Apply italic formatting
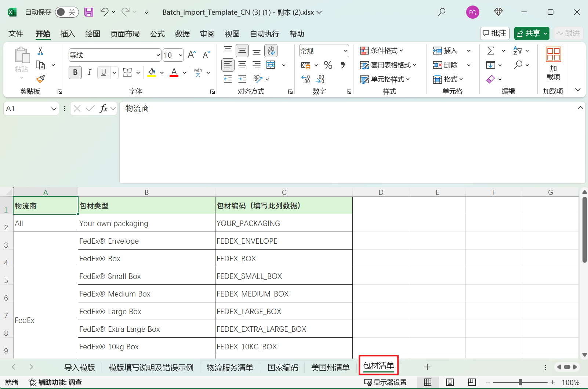This screenshot has width=588, height=389. pyautogui.click(x=89, y=72)
